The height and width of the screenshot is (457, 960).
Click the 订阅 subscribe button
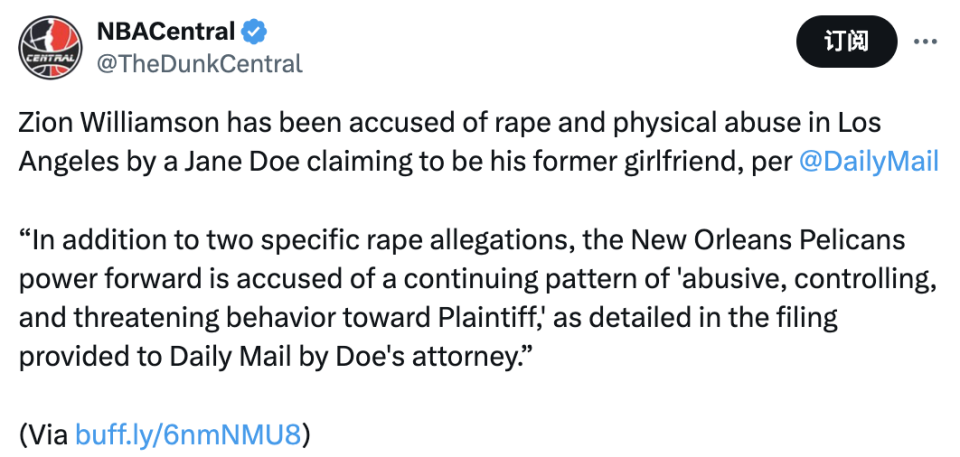point(847,42)
